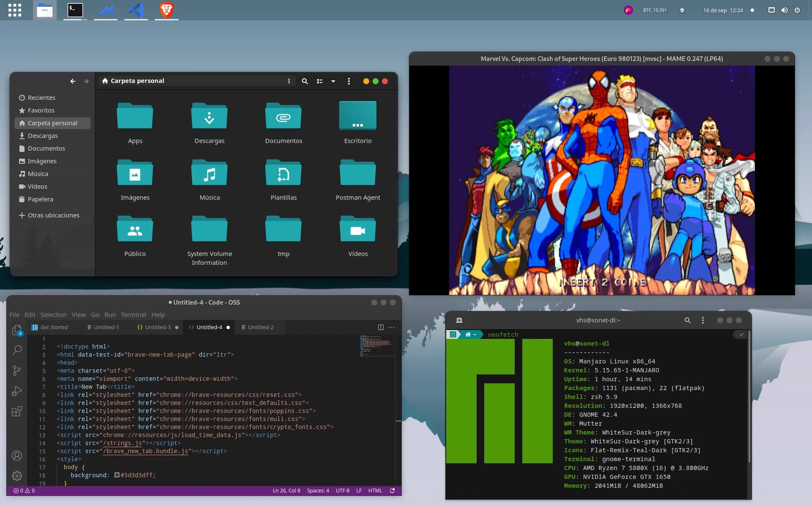812x506 pixels.
Task: Open search in the terminal window
Action: 688,321
